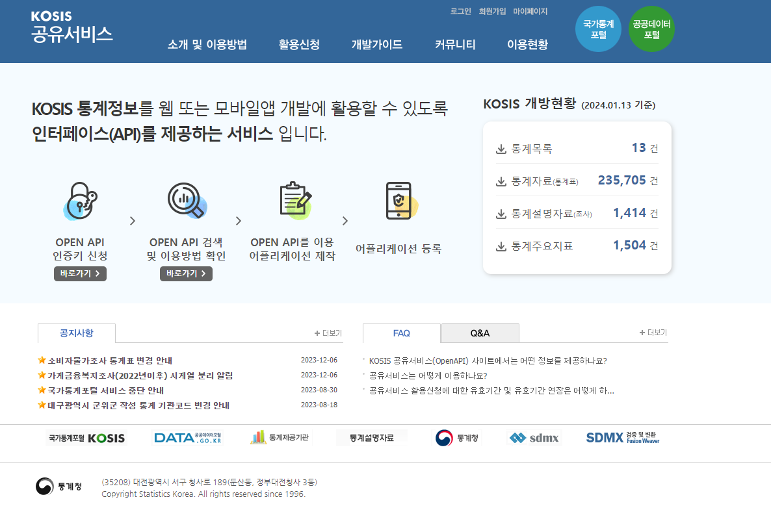Viewport: 771px width, 532px height.
Task: Open notice 대구광역시 군위군 기관코드 변경 안내
Action: 138,405
